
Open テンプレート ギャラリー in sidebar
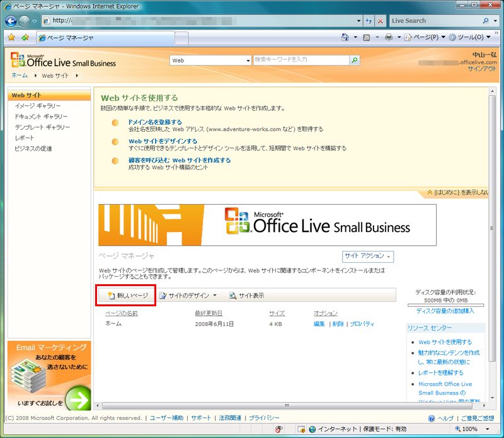[42, 127]
